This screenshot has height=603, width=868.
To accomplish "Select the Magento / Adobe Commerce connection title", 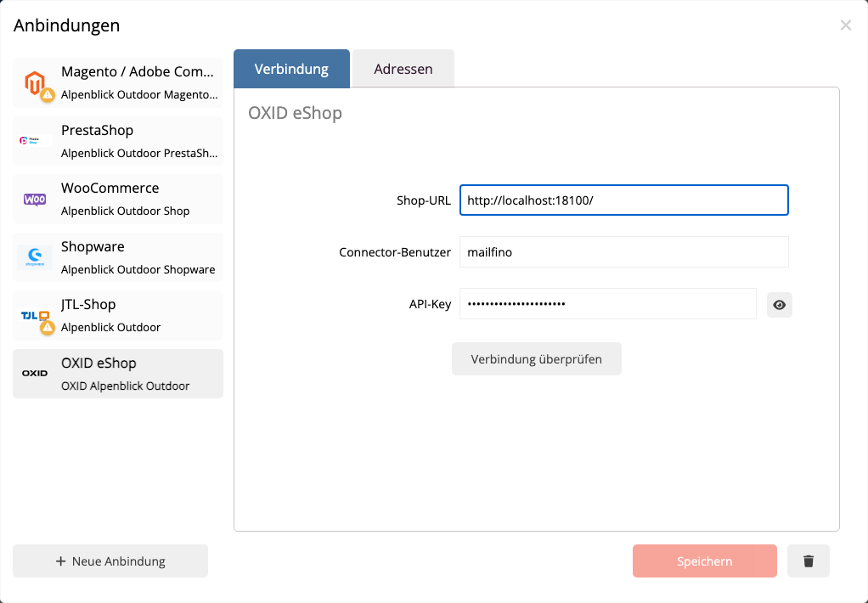I will (138, 71).
